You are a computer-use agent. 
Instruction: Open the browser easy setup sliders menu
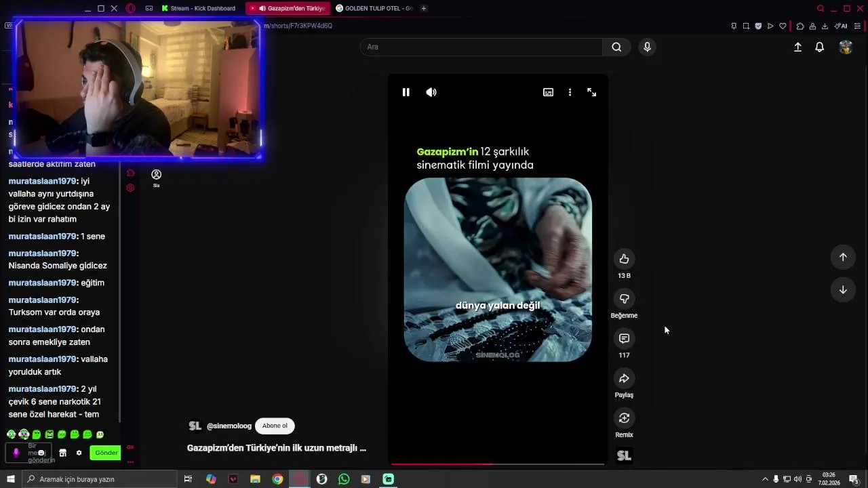coord(857,26)
